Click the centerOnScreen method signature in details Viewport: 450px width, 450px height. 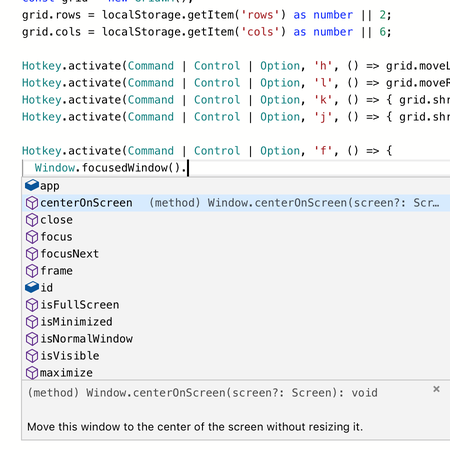pyautogui.click(x=202, y=393)
